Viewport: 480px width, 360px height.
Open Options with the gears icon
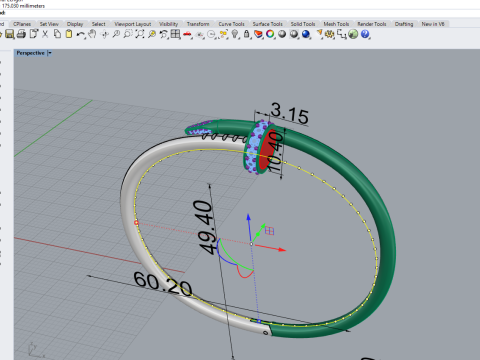pos(330,34)
